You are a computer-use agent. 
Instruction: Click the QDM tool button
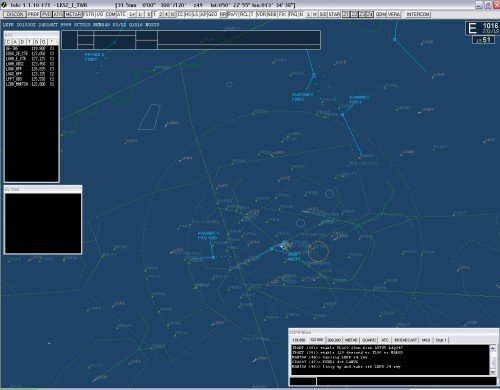tap(381, 14)
